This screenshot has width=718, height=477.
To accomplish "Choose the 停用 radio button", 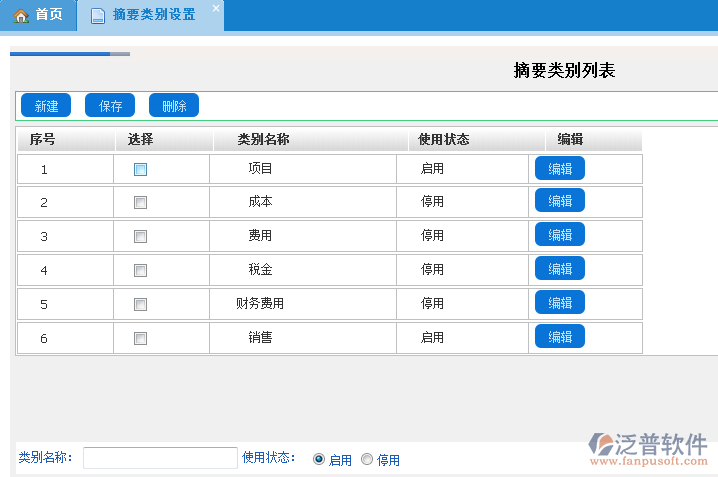I will [x=367, y=459].
